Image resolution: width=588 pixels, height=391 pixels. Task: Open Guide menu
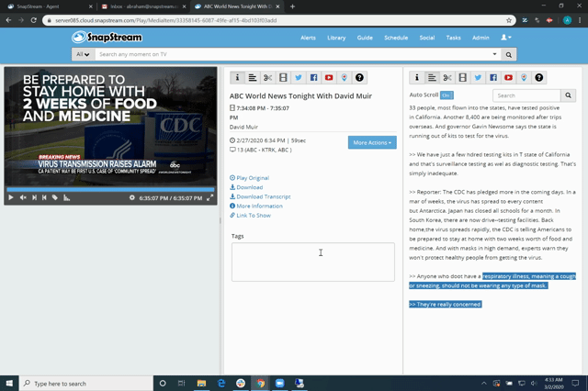coord(365,38)
